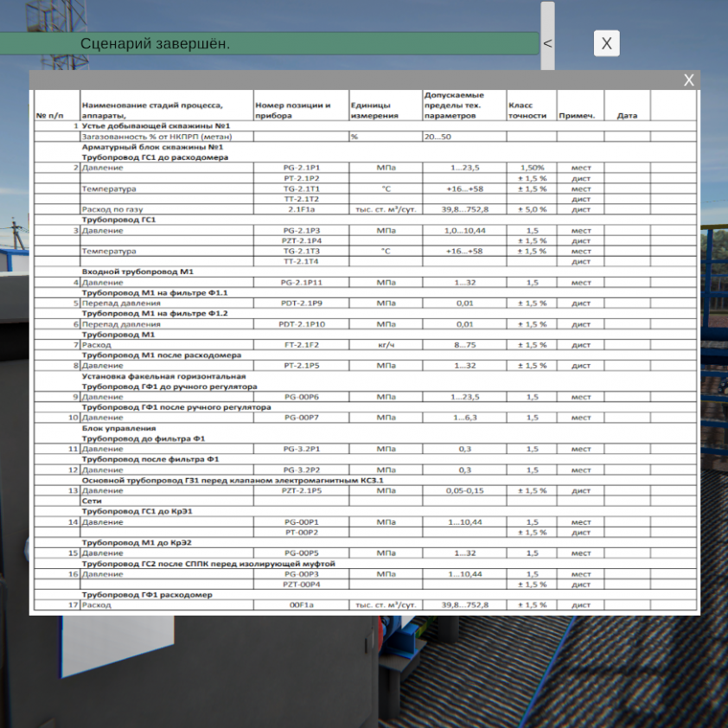Viewport: 728px width, 728px height.
Task: Click instrument tag PG-3.2P1
Action: 302,449
